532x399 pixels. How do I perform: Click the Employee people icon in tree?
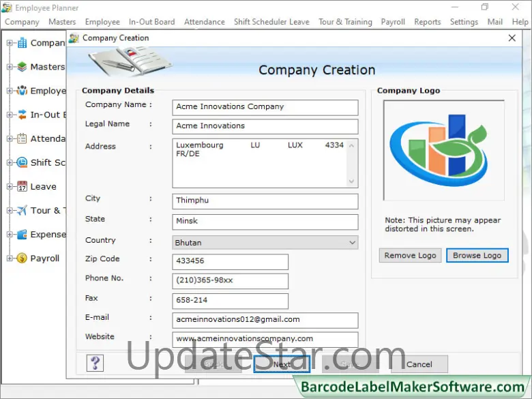coord(22,91)
